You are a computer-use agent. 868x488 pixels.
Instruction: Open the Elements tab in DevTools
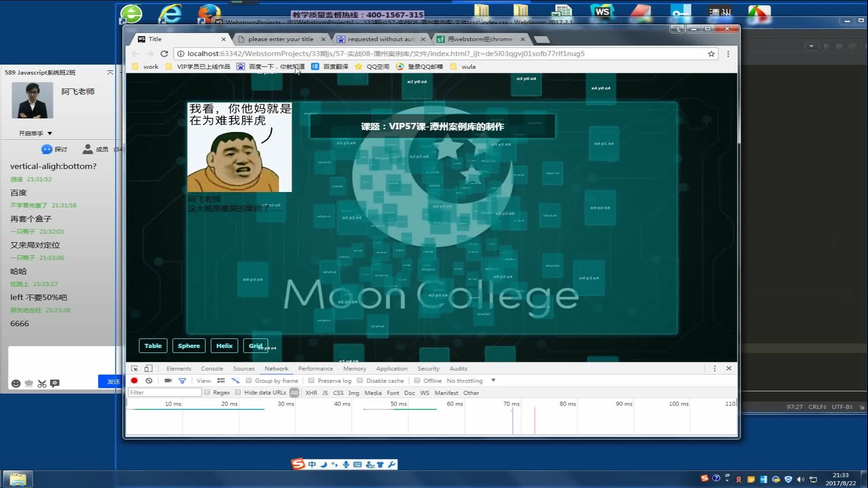pyautogui.click(x=179, y=368)
